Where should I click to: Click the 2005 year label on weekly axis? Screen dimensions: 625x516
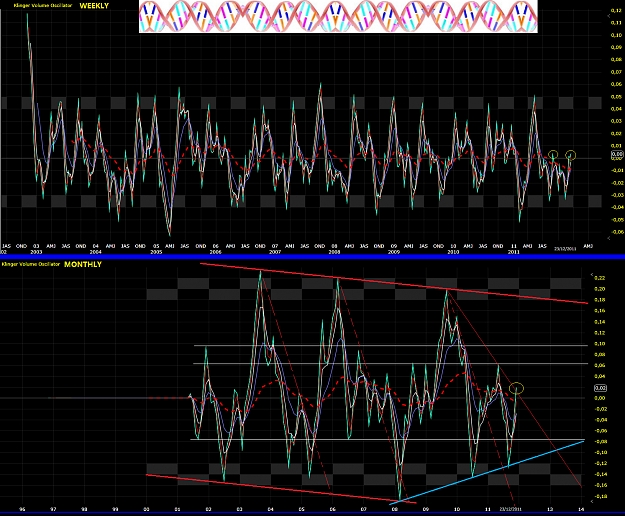156,252
